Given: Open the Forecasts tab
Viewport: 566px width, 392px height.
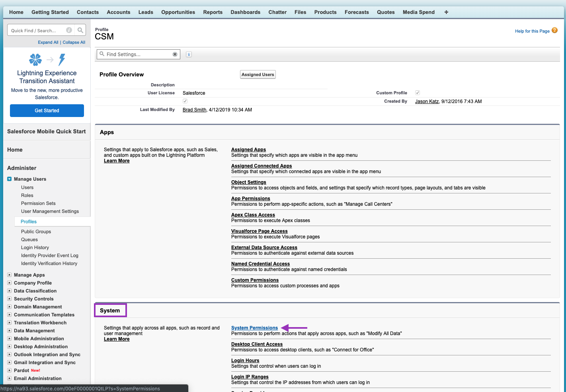Looking at the screenshot, I should (x=357, y=12).
